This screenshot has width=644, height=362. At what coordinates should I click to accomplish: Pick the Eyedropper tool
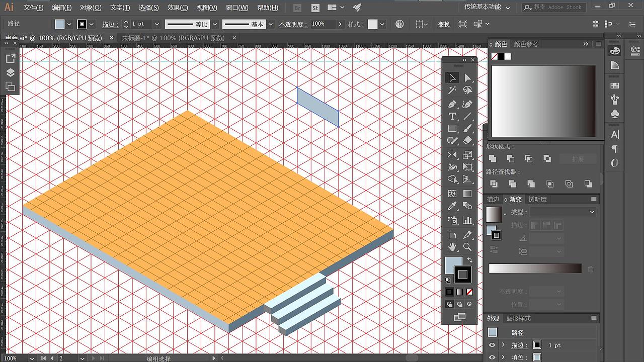pyautogui.click(x=452, y=206)
